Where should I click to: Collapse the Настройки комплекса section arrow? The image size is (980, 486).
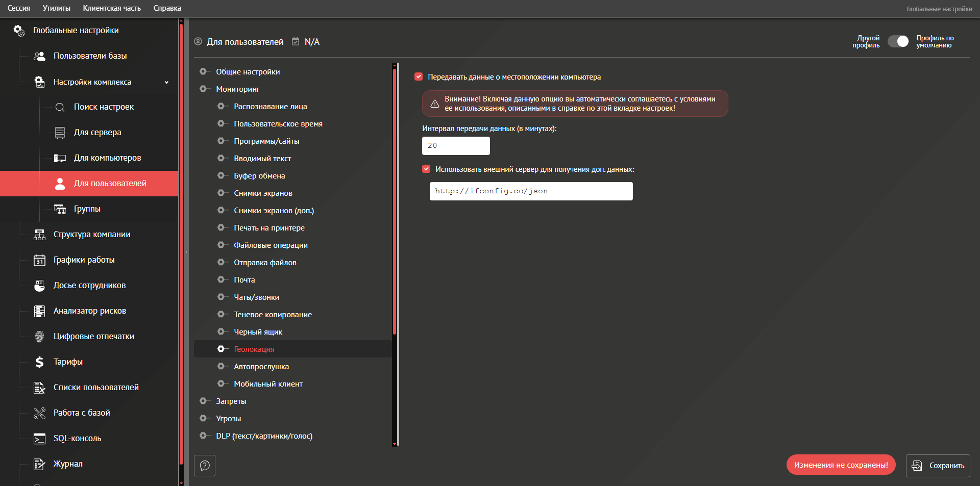[166, 83]
